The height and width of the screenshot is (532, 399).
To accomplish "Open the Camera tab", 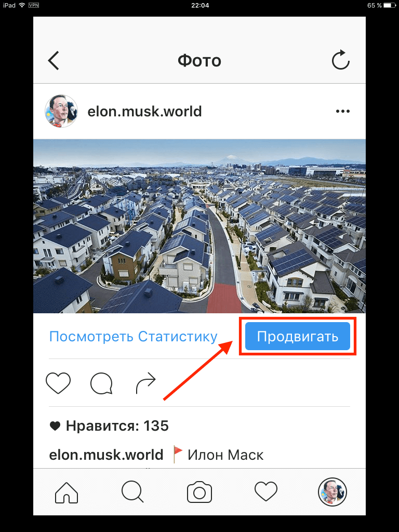I will [x=199, y=492].
